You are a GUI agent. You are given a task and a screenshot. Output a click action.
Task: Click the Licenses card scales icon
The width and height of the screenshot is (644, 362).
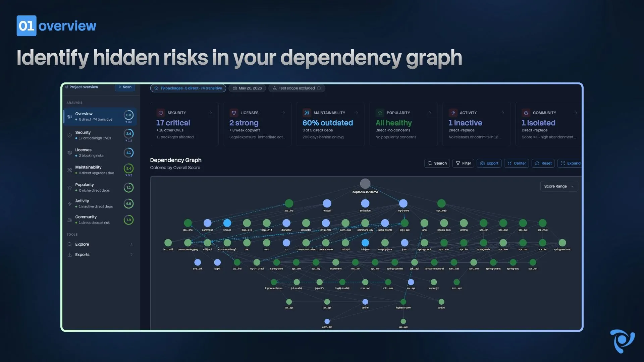point(234,113)
